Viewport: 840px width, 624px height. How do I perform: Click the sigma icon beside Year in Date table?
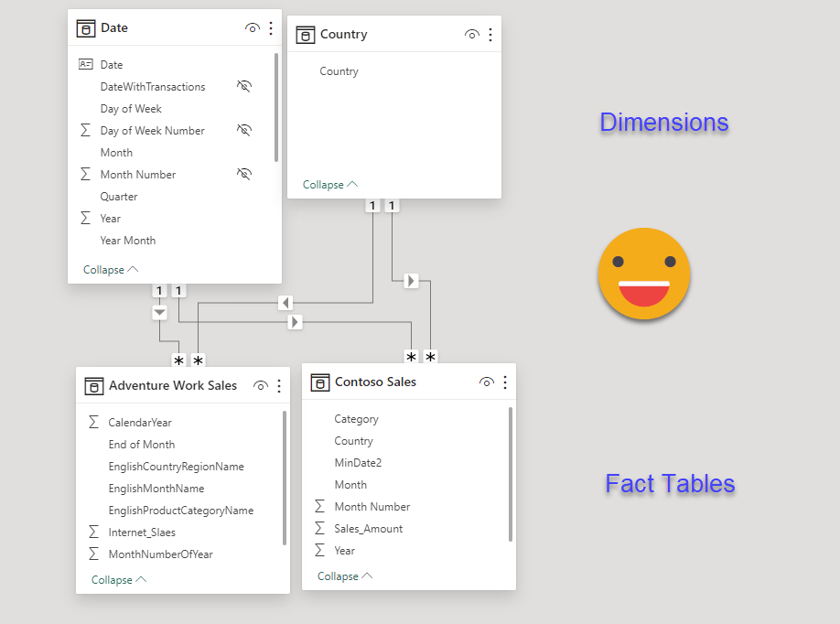85,218
